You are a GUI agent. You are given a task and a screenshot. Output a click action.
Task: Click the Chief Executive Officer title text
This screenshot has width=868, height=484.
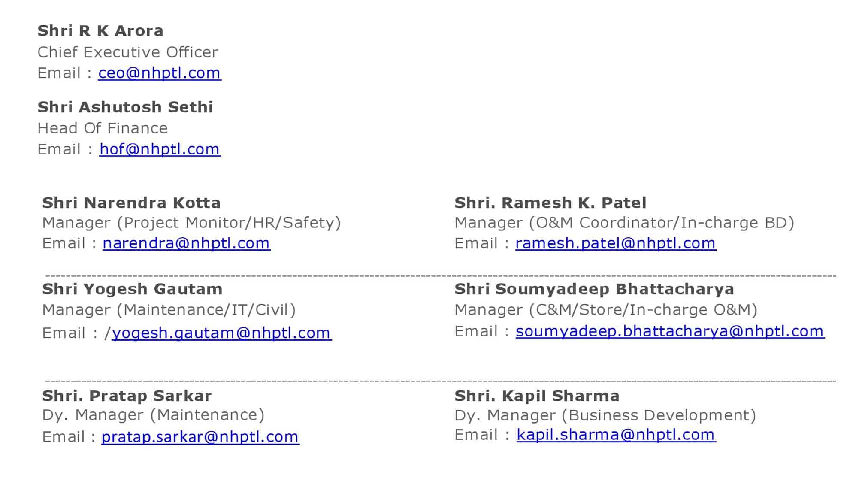coord(128,52)
